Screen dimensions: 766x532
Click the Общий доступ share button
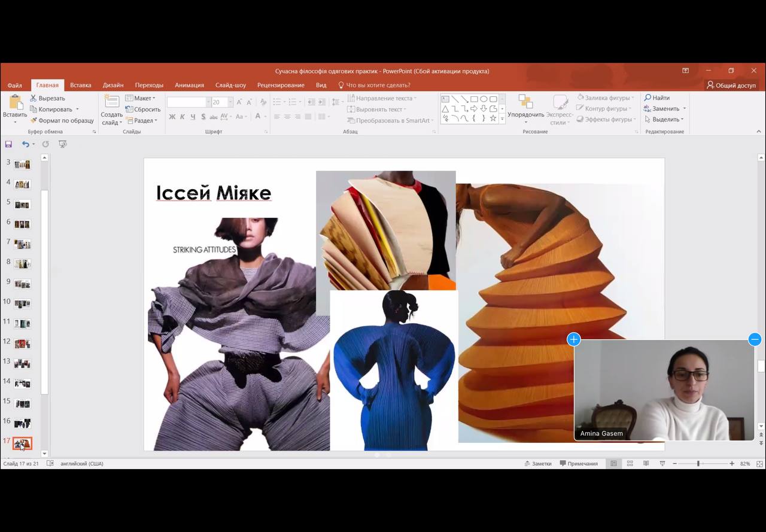point(731,85)
